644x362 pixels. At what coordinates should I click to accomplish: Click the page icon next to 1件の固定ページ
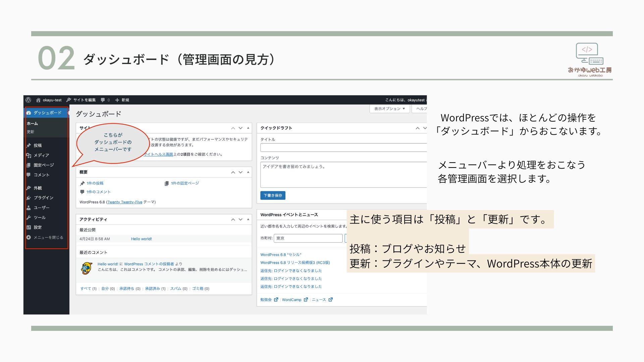tap(167, 183)
